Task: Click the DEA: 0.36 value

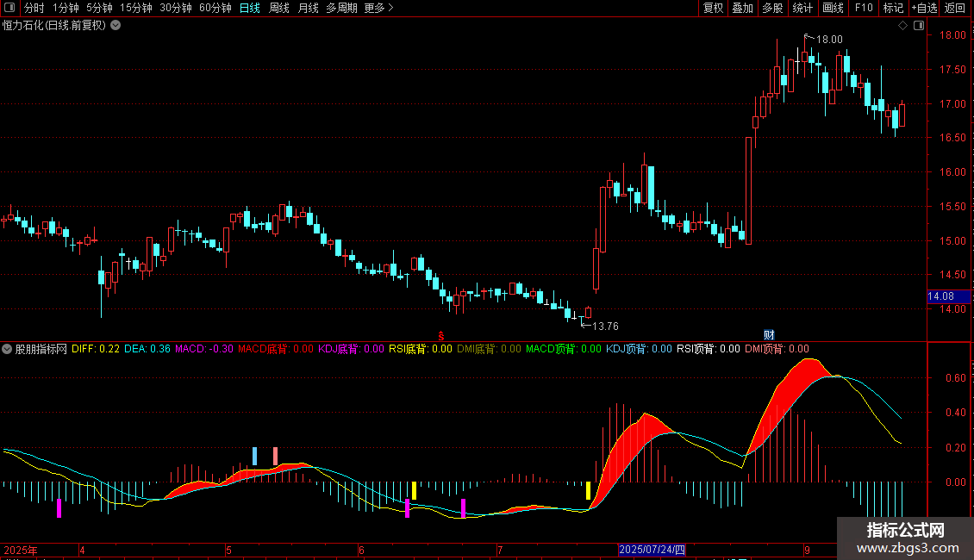Action: click(147, 349)
